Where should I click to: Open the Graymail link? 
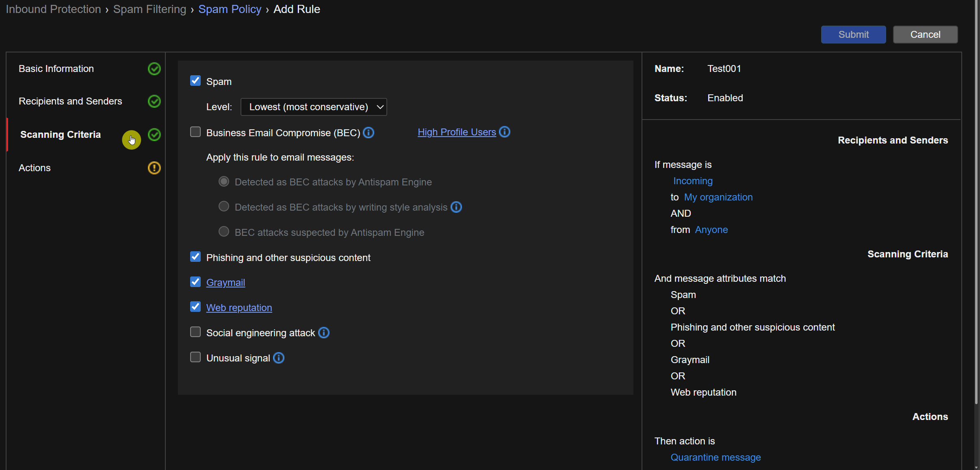click(x=225, y=283)
